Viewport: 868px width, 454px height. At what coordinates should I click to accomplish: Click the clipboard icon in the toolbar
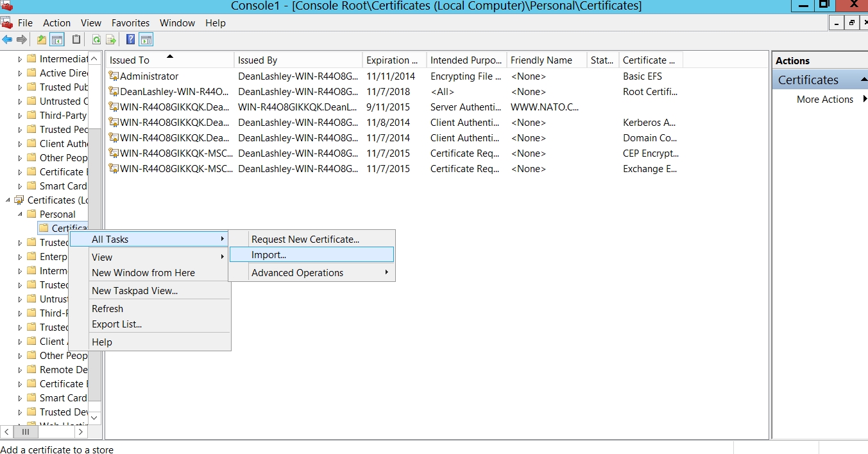point(76,40)
